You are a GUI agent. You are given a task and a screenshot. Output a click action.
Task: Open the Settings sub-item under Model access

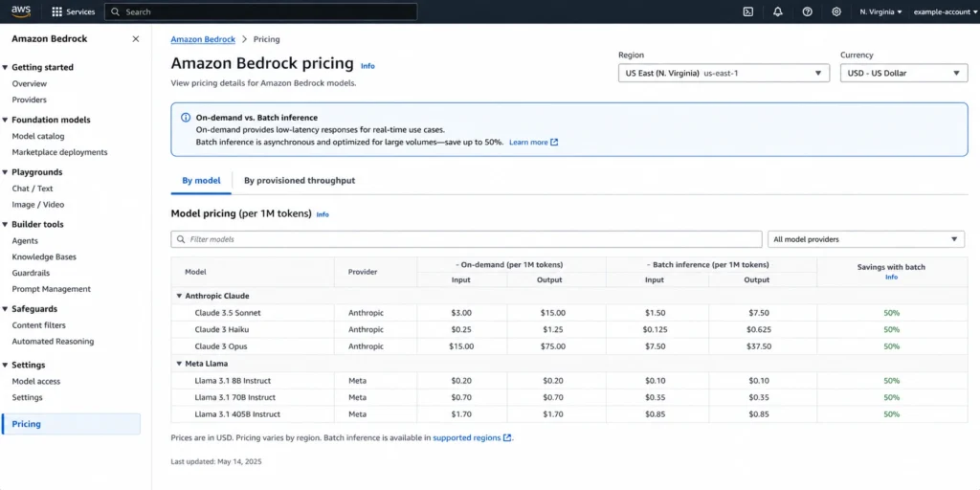pos(28,398)
